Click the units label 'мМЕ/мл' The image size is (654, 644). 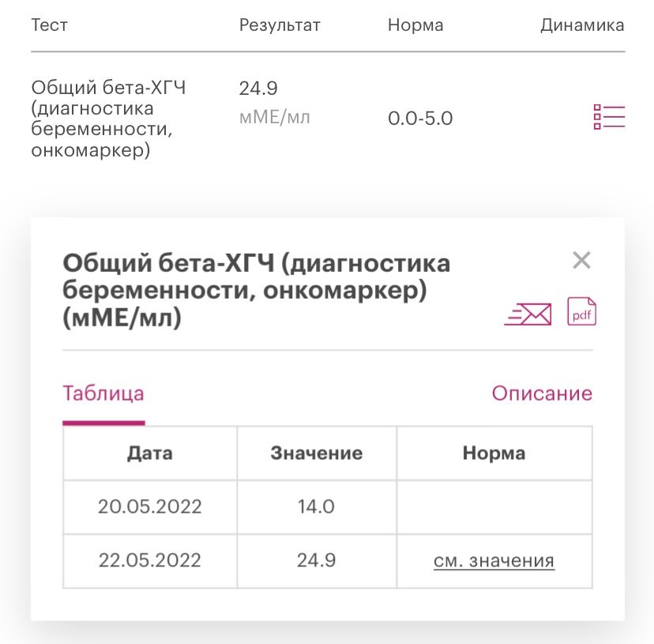272,115
